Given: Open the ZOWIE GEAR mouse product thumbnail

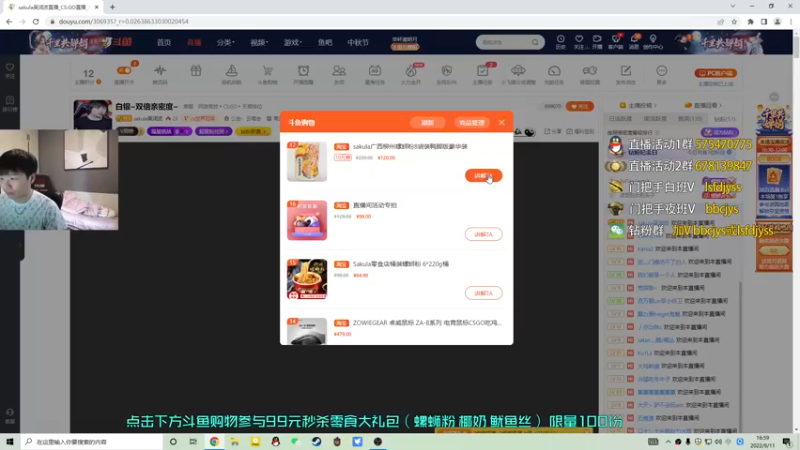Looking at the screenshot, I should (x=307, y=331).
